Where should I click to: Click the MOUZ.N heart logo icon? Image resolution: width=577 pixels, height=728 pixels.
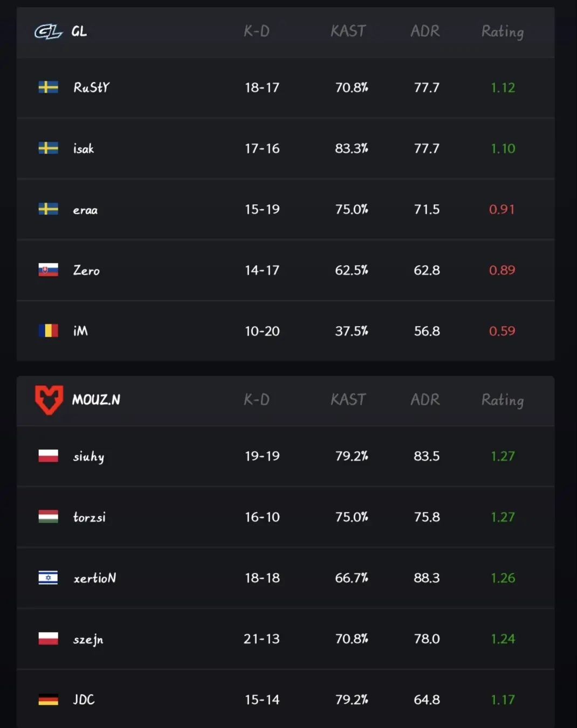point(49,400)
